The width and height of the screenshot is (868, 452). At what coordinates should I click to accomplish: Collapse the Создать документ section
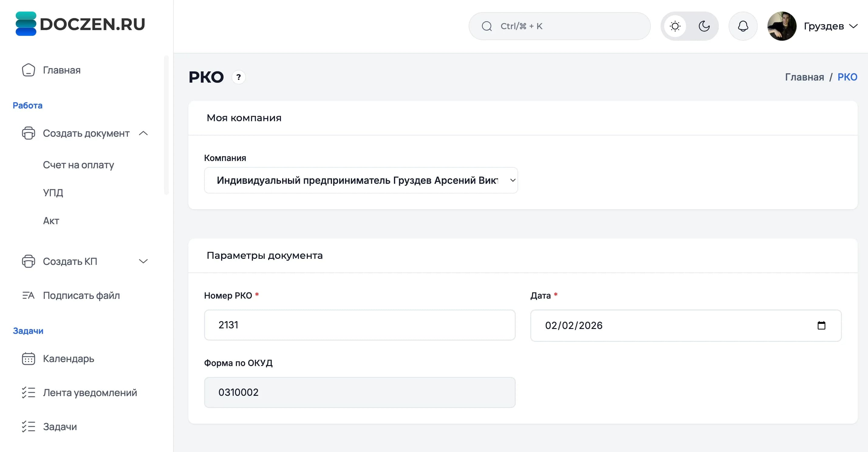pyautogui.click(x=143, y=133)
